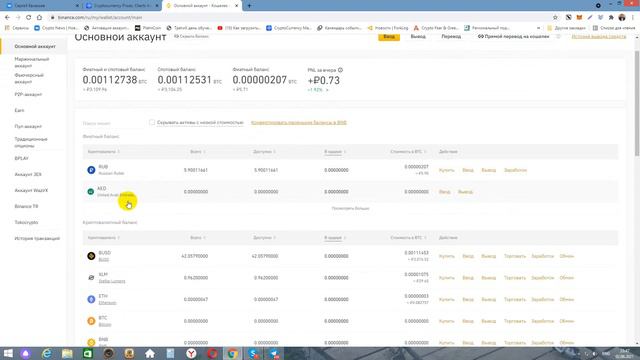The height and width of the screenshot is (360, 640).
Task: Go back in browser history
Action: tap(7, 17)
